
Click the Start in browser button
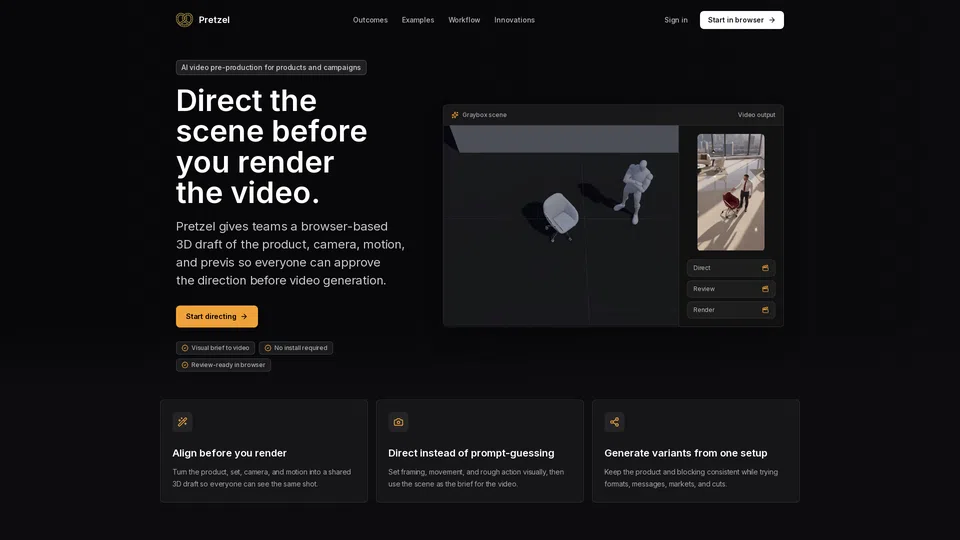[x=741, y=20]
